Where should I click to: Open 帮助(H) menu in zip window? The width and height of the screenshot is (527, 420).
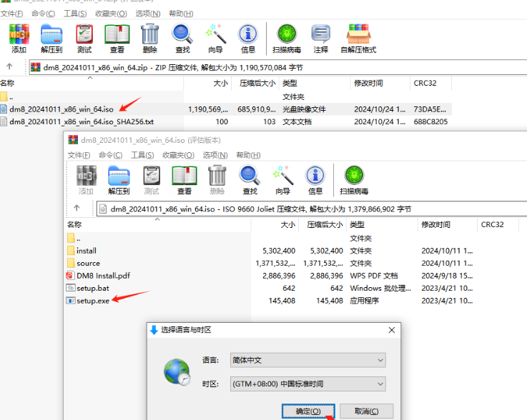coord(181,14)
